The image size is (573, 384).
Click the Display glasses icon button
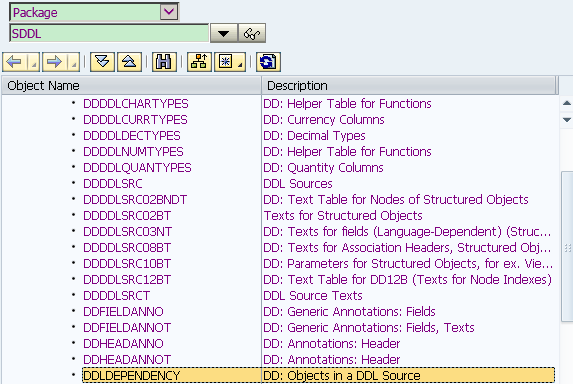tap(252, 34)
